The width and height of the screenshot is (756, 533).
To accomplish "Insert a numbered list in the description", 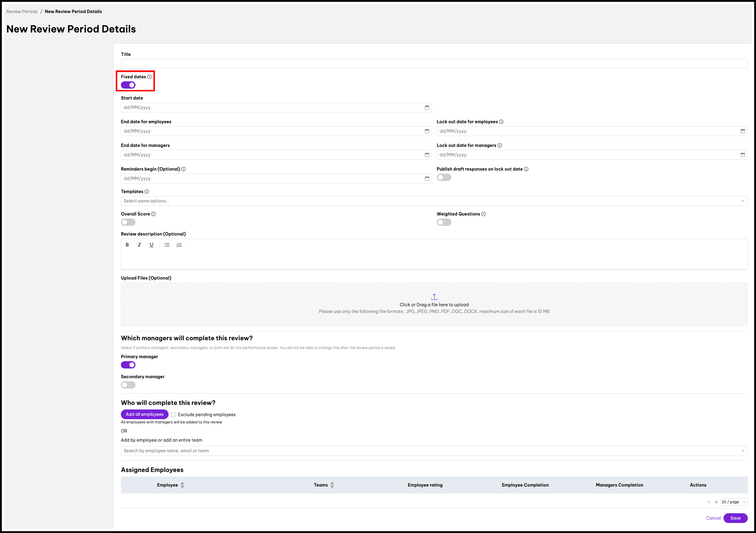I will click(179, 245).
